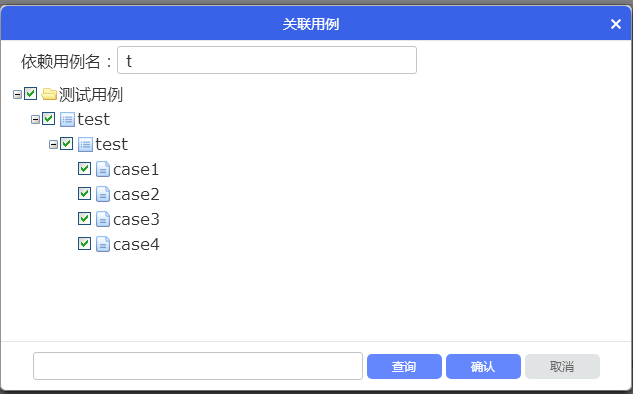Focus the 依赖用例名 input field
This screenshot has height=394, width=633.
(x=267, y=60)
